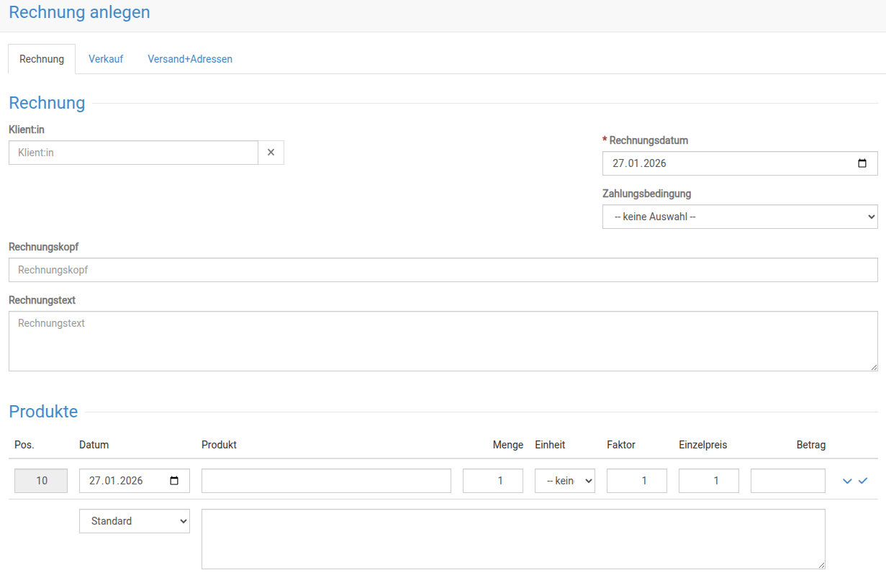
Task: Focus the Klient:in search field
Action: (x=133, y=153)
